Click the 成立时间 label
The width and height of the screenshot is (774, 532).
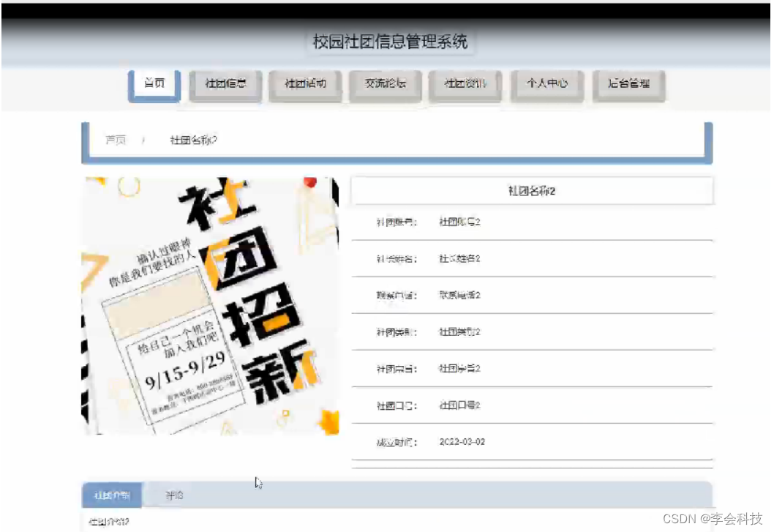coord(397,442)
